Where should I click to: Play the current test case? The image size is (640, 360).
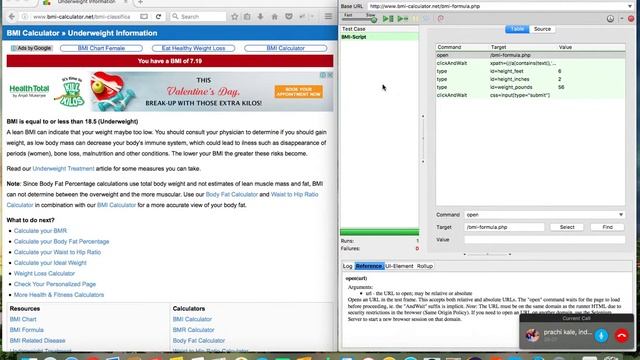tap(403, 19)
